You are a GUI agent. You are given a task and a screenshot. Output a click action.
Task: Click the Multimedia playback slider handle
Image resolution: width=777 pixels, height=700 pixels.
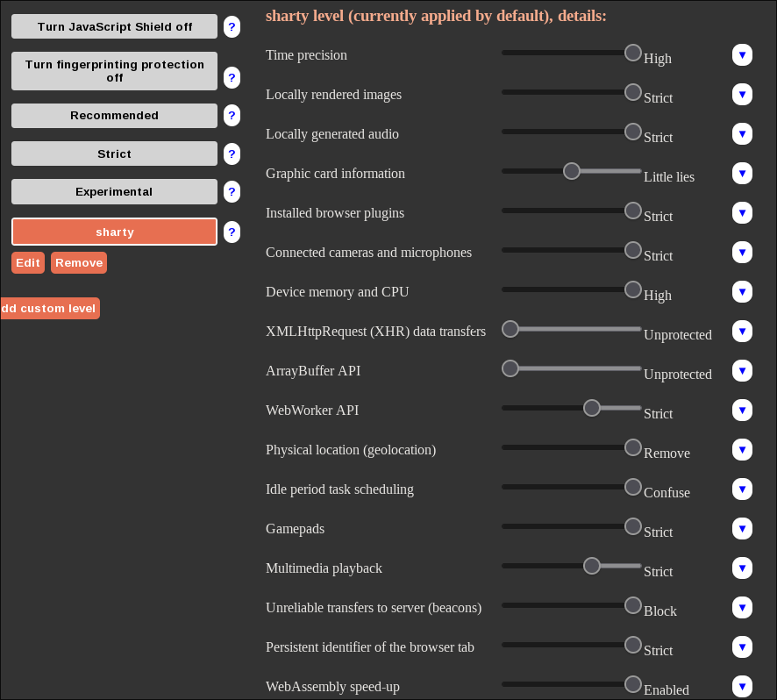point(592,566)
